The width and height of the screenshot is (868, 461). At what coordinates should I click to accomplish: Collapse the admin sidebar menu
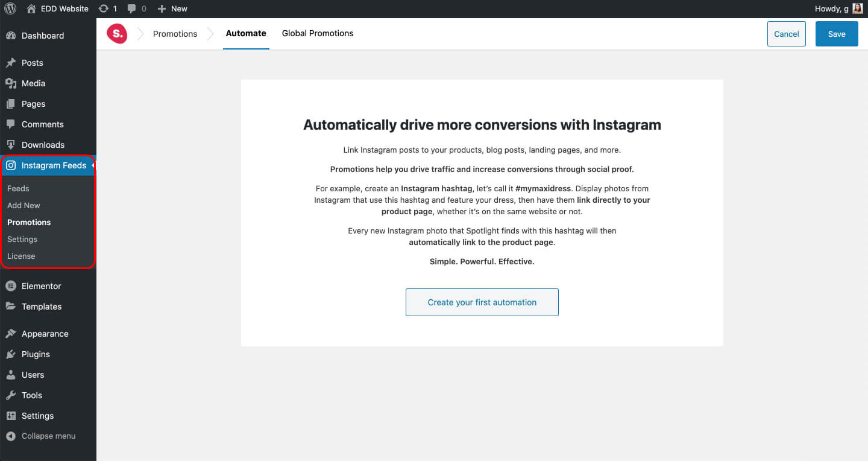click(x=48, y=436)
